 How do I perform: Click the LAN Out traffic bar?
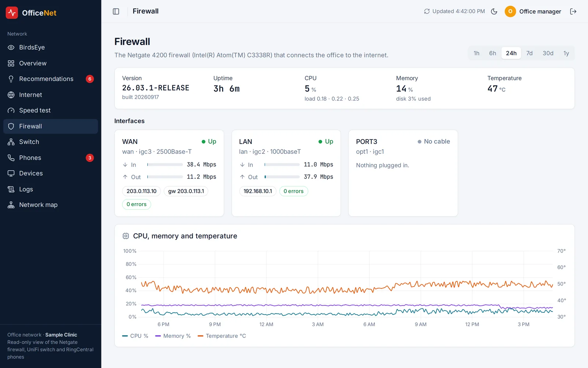coord(282,177)
